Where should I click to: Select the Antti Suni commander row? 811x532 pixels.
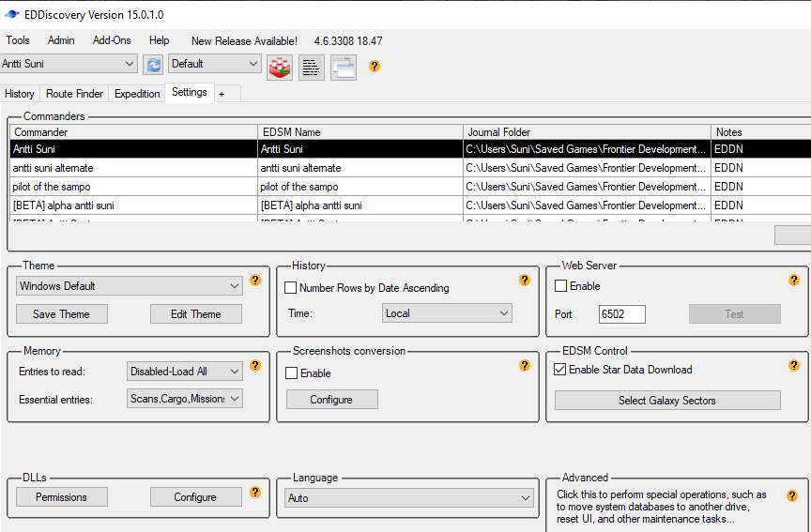410,149
